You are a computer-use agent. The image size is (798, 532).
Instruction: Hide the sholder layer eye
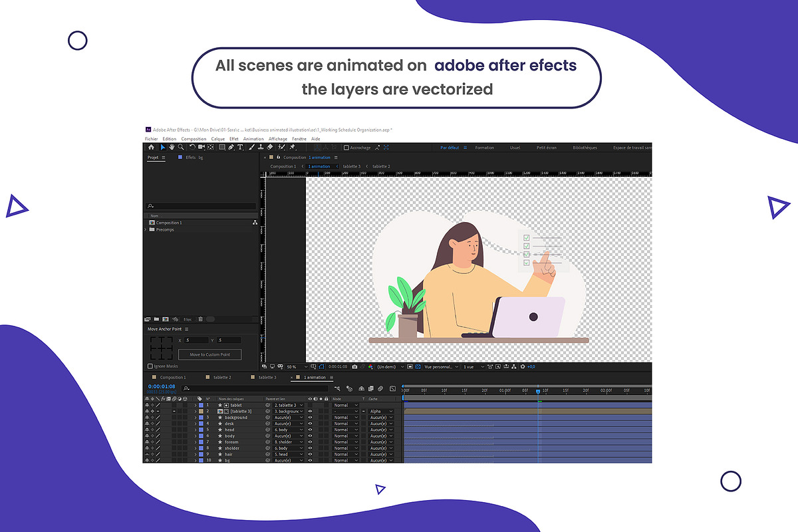point(310,448)
